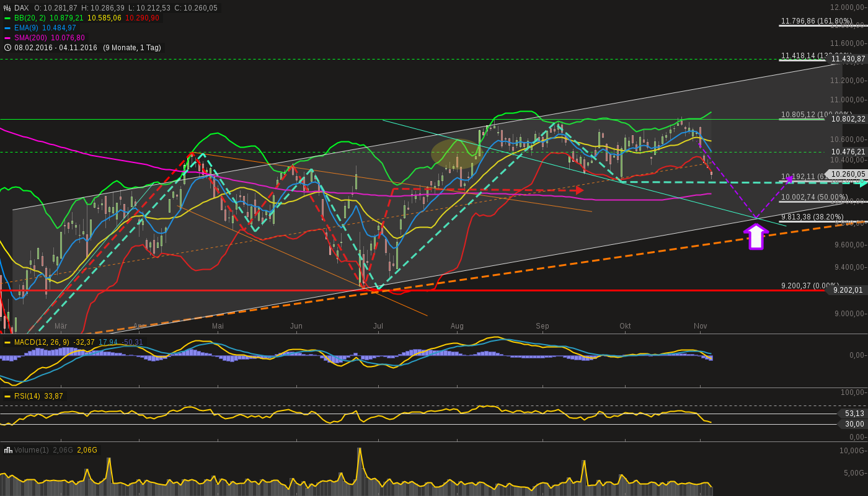Click the 100,00 label on the RSI axis
868x496 pixels.
point(853,392)
